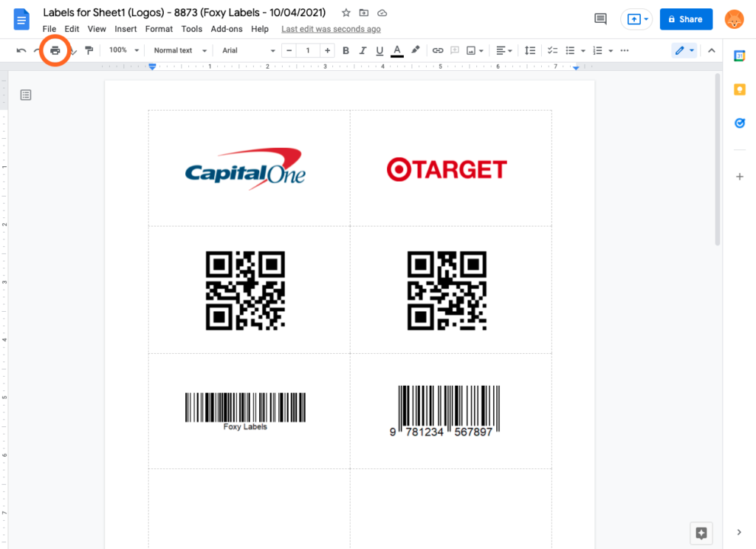Open the comment history icon

(x=600, y=19)
